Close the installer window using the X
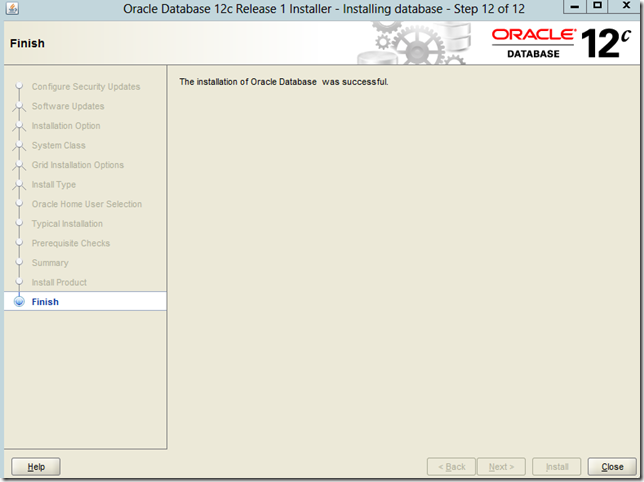644x482 pixels. (626, 7)
